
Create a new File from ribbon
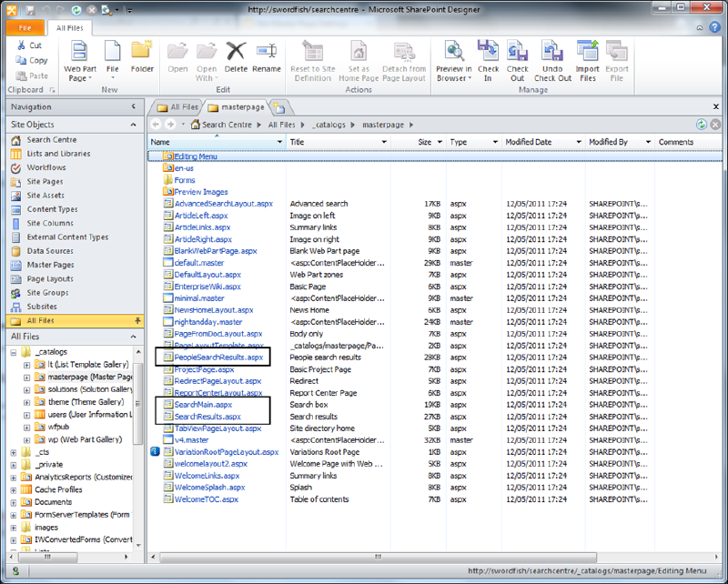point(112,60)
